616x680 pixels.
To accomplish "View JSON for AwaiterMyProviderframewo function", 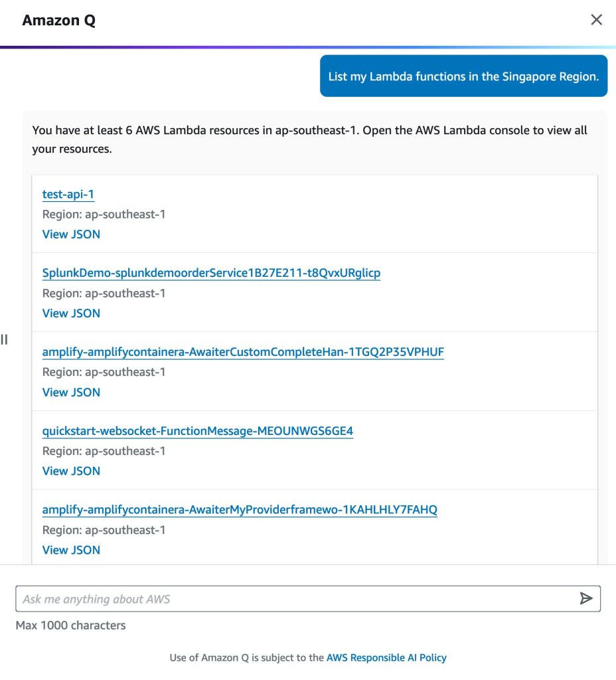I will 71,550.
